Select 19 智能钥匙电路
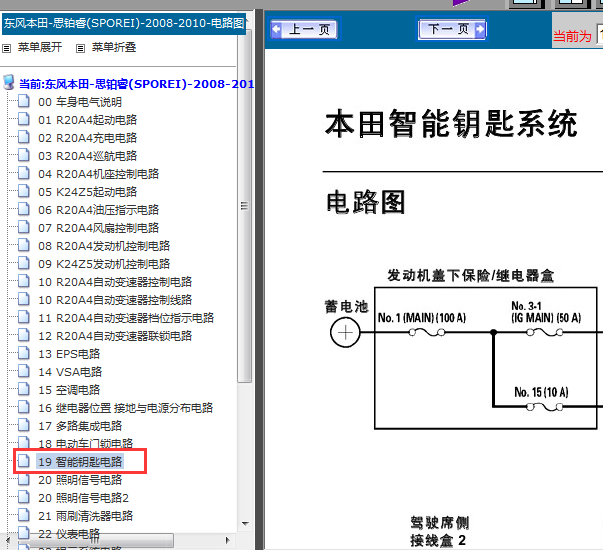The height and width of the screenshot is (550, 603). [x=80, y=462]
